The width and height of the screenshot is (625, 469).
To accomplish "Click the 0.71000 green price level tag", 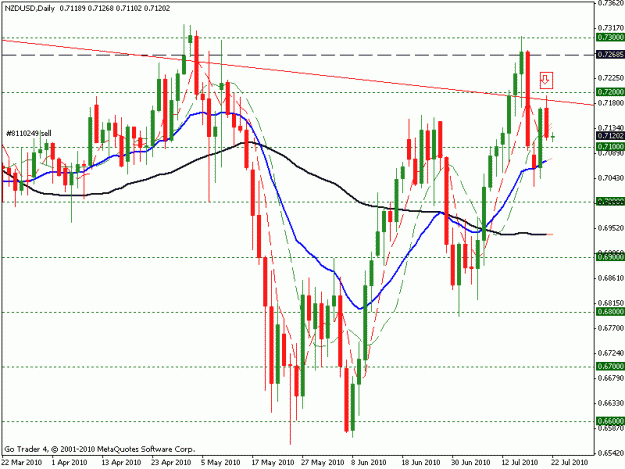I will click(610, 146).
